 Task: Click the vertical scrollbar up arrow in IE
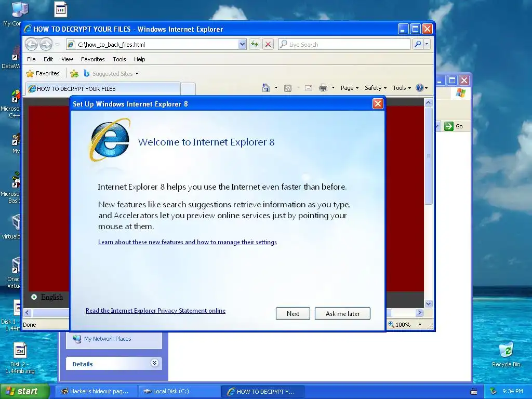(428, 102)
